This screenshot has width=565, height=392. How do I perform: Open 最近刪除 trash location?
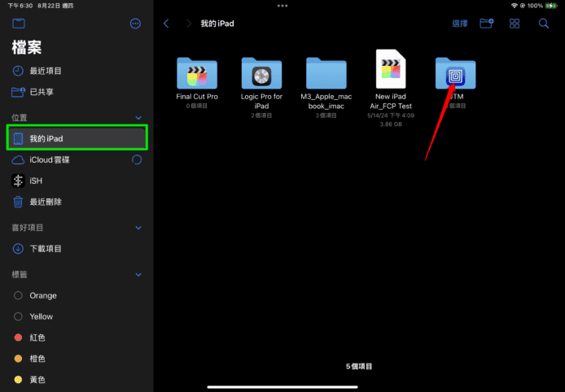46,202
